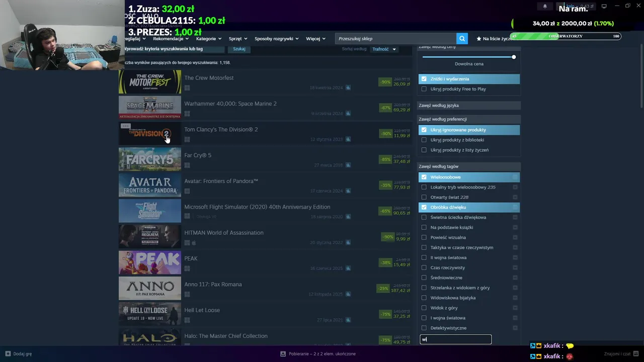Click thumbs-up review icon on The Crew Motorfest row
The image size is (644, 362).
click(x=348, y=87)
